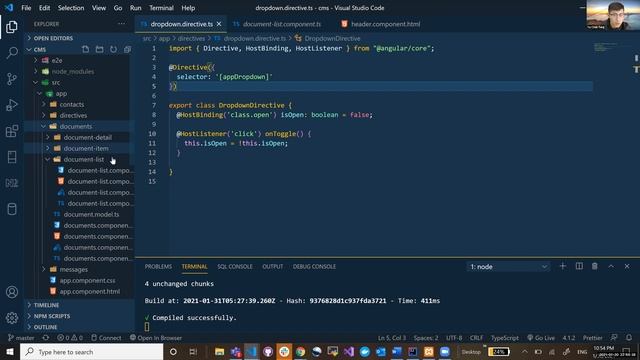The width and height of the screenshot is (640, 360).
Task: Open the File menu
Action: (26, 8)
